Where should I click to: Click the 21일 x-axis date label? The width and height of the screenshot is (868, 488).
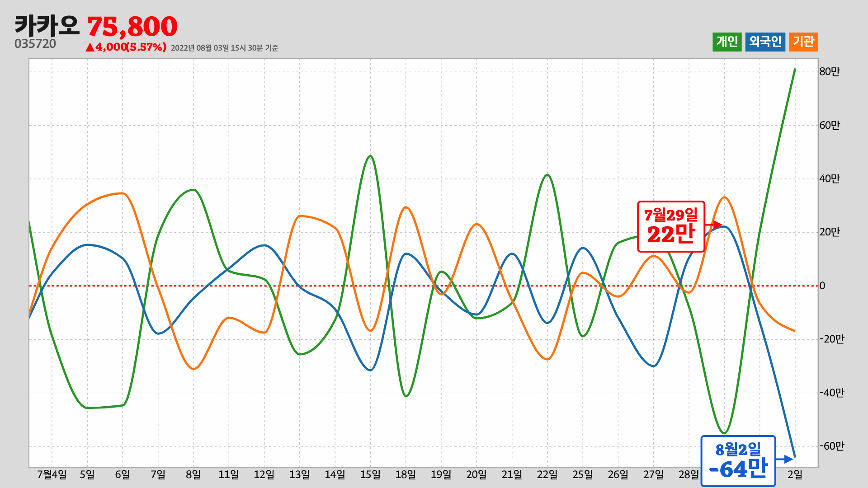pyautogui.click(x=512, y=474)
